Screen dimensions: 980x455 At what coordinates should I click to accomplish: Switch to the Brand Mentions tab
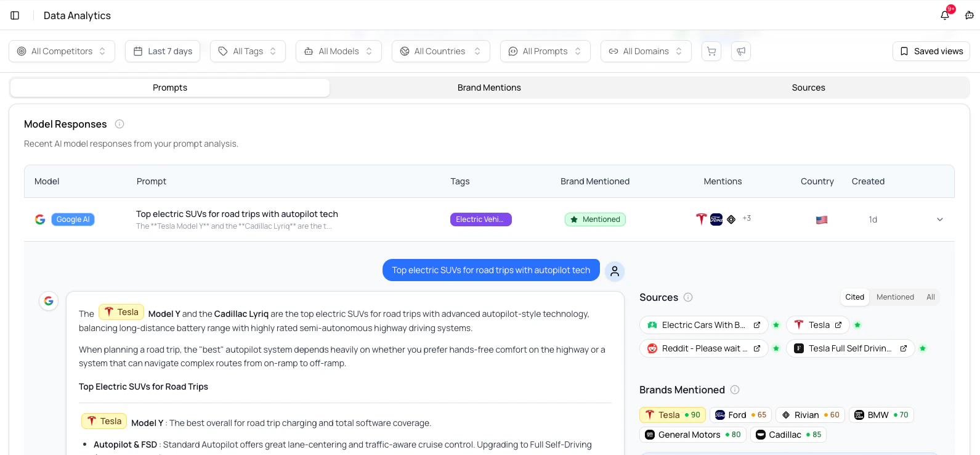click(x=489, y=88)
